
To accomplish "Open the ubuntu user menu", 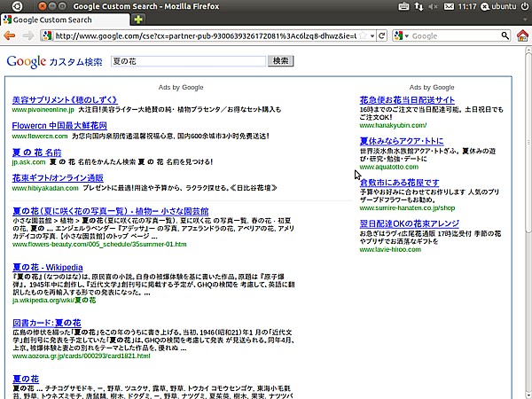I will 498,6.
